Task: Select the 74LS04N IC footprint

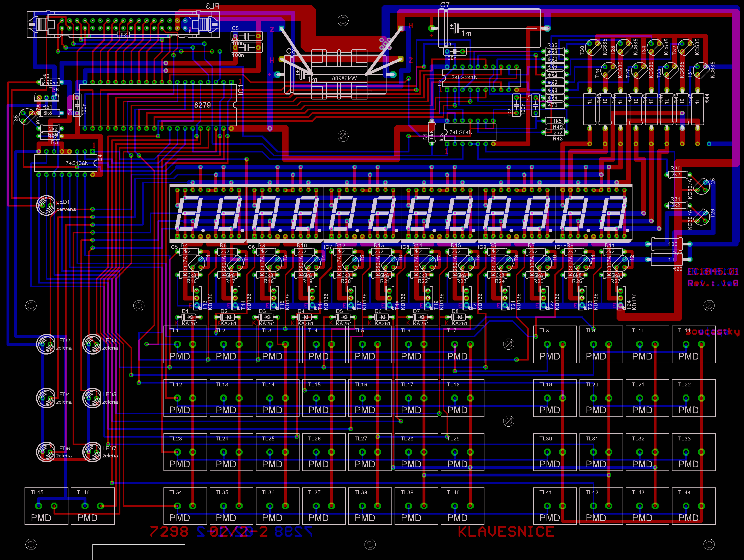Action: pos(470,132)
